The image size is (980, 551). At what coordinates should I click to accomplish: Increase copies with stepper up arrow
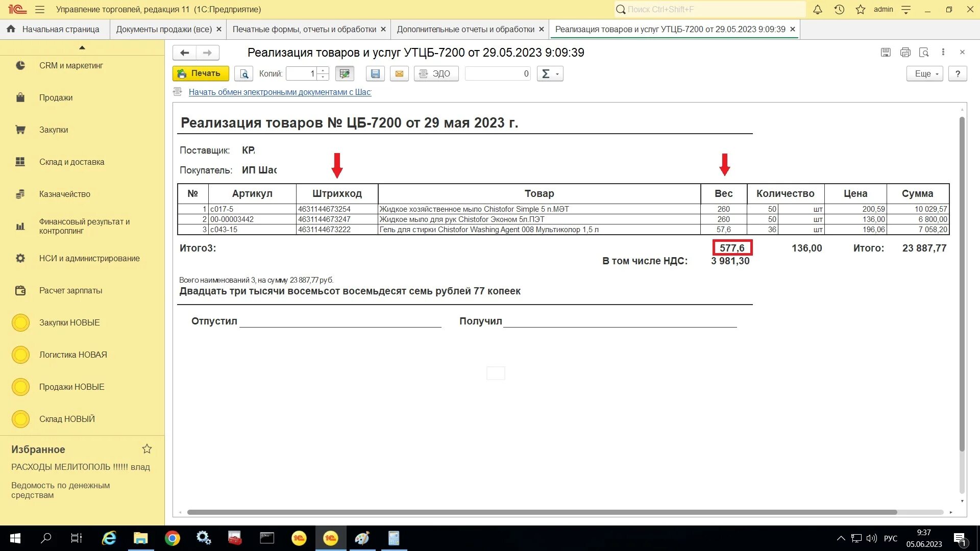[x=323, y=70]
